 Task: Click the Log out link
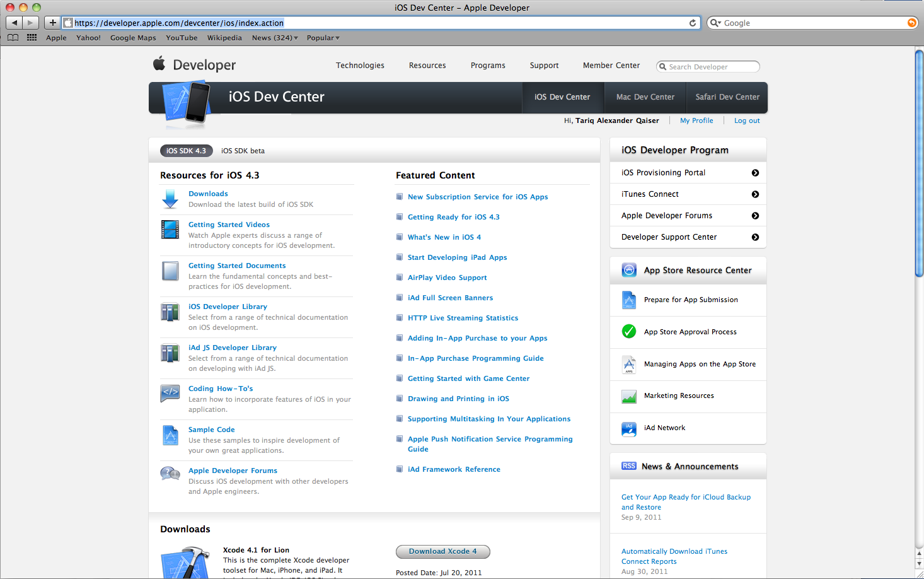point(747,120)
